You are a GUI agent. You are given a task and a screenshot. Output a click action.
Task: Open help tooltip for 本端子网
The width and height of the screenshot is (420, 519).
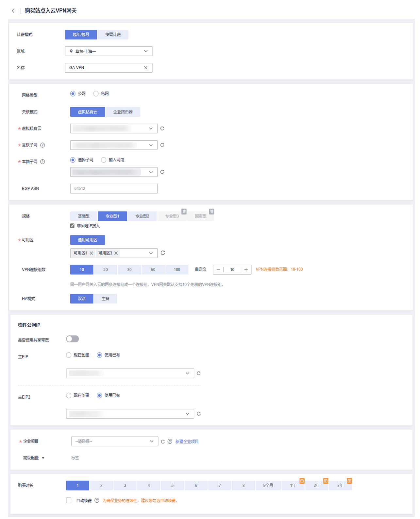[x=42, y=162]
